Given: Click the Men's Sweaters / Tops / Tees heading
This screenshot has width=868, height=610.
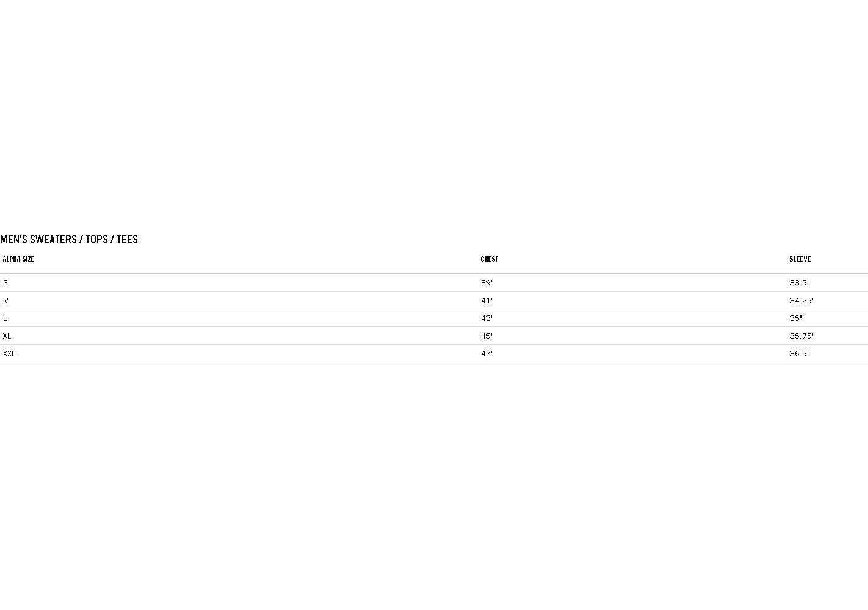Looking at the screenshot, I should click(x=69, y=239).
